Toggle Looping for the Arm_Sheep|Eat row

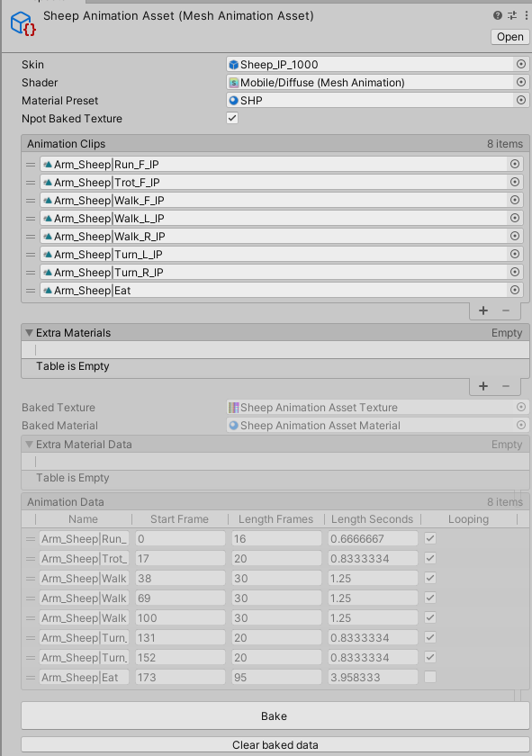(430, 677)
